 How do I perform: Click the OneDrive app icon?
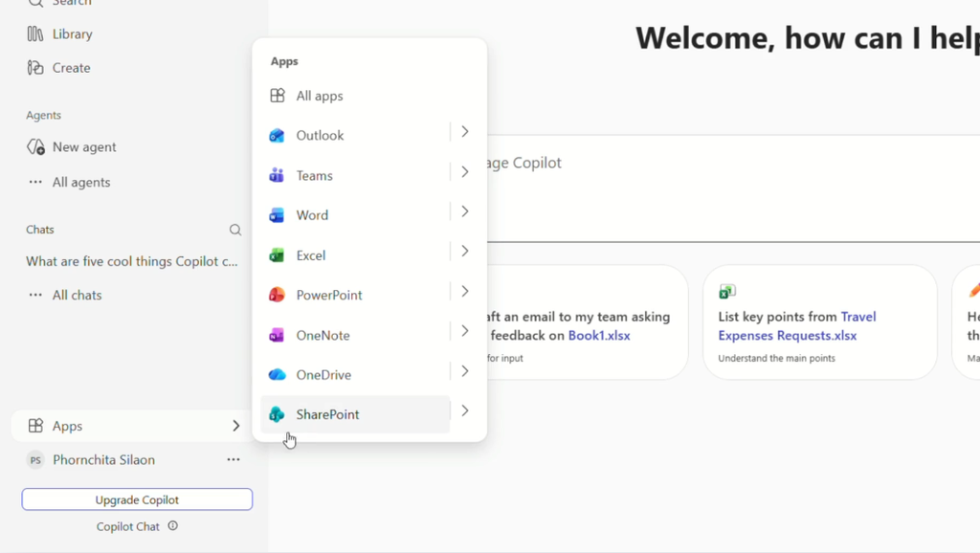[x=277, y=374]
